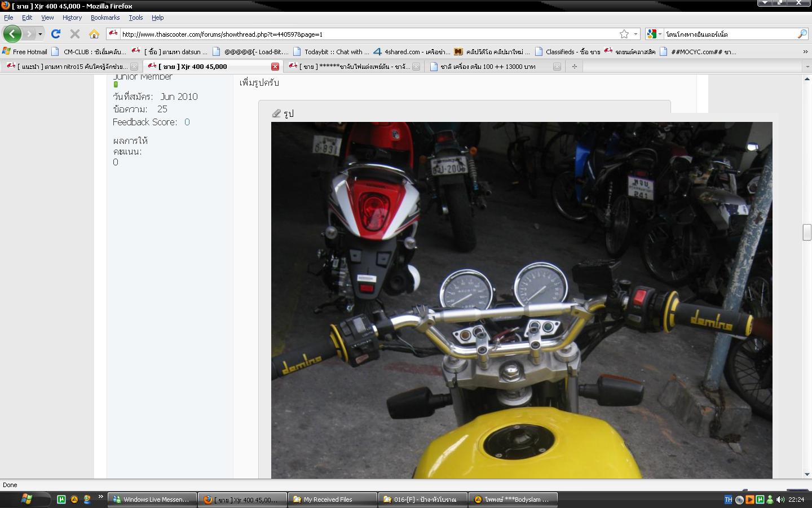Viewport: 812px width, 508px height.
Task: Open the list-all-tabs dropdown
Action: pyautogui.click(x=807, y=66)
